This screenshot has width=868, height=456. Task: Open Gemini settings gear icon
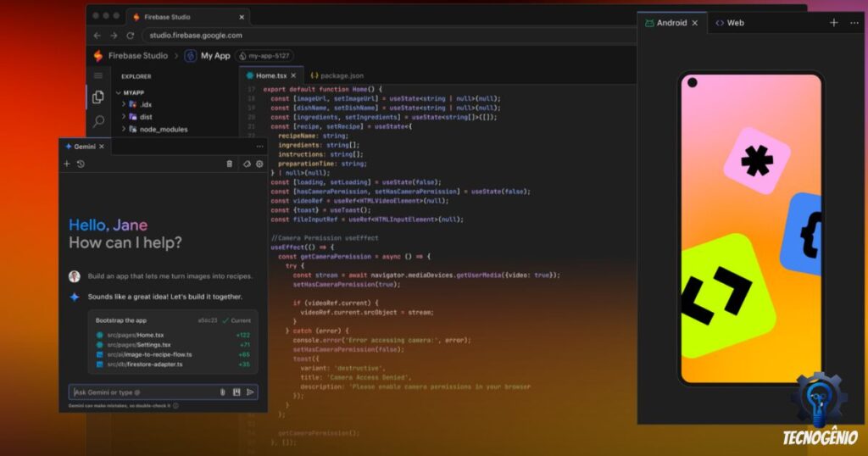259,164
